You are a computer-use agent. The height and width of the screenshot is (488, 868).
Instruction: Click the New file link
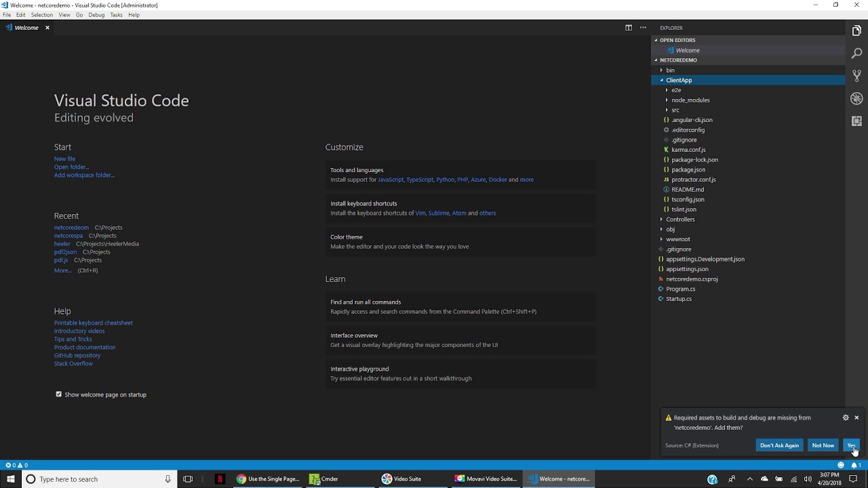tap(64, 159)
